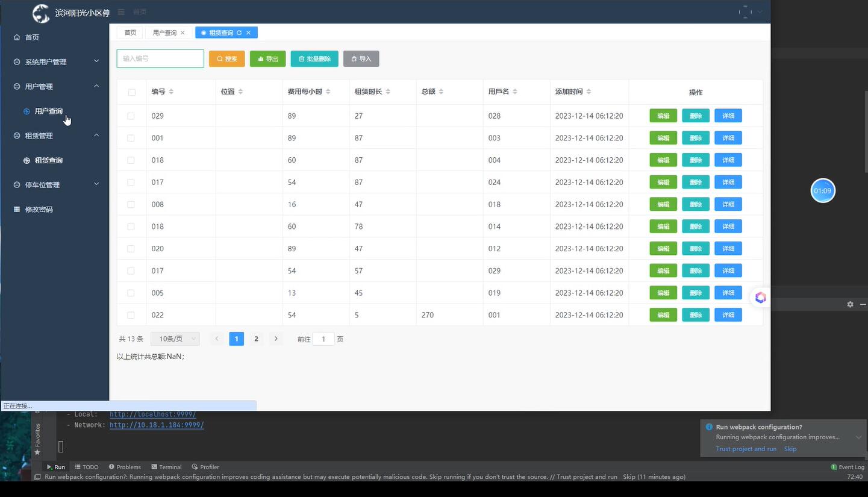Switch to the Terminal tab in IDE
The image size is (868, 497).
(166, 467)
